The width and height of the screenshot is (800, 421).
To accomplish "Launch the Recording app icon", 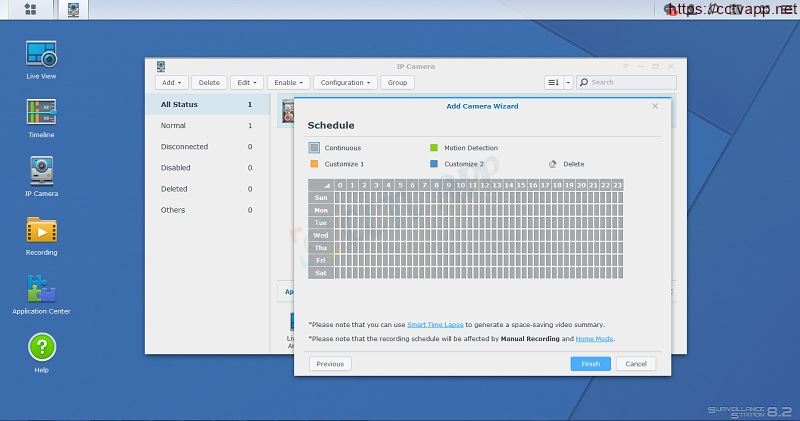I will (41, 230).
